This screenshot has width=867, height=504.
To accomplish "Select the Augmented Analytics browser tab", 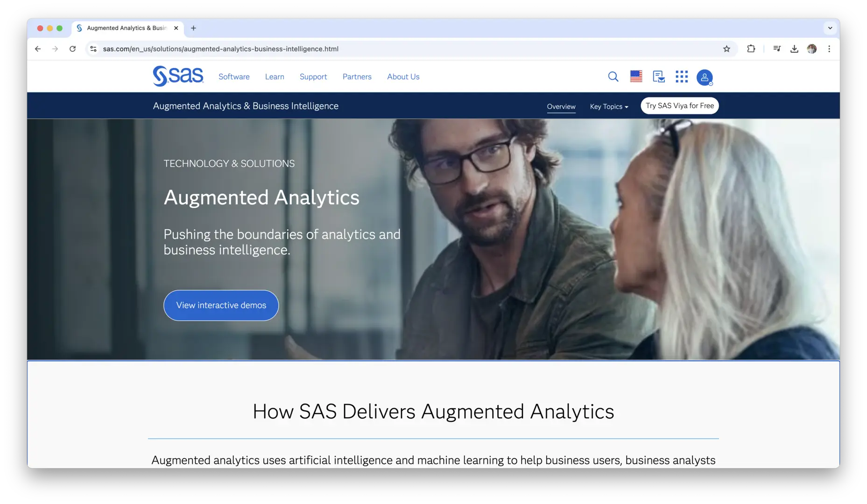I will [127, 28].
